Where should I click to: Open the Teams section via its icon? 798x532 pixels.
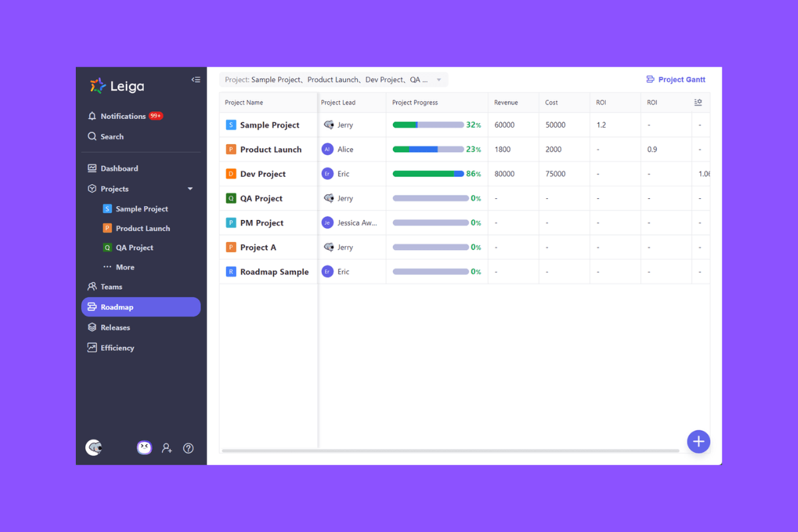93,287
